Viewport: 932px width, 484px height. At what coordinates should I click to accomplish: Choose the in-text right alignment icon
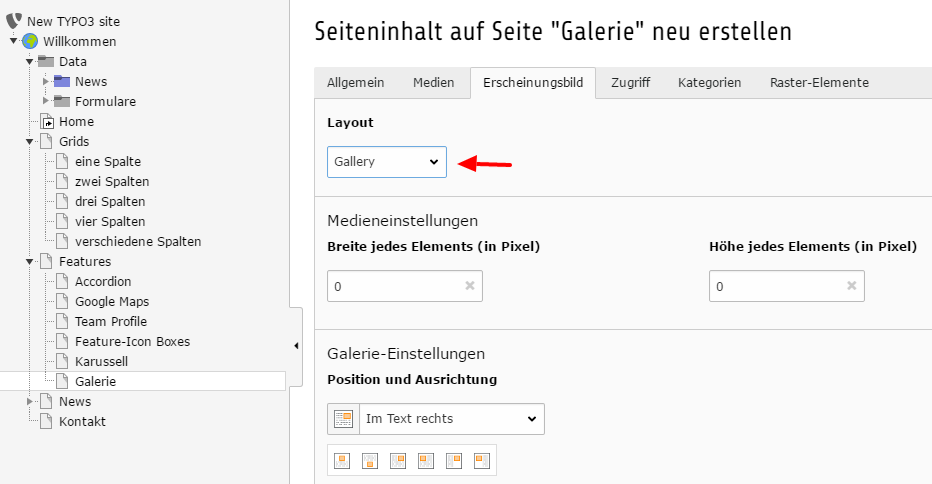[x=398, y=461]
